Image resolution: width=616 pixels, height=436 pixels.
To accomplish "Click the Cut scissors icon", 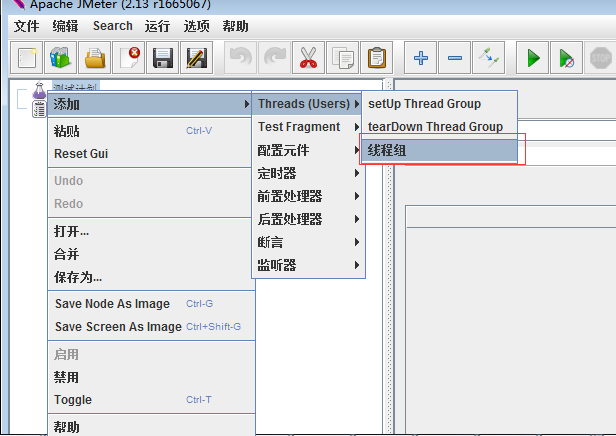I will (x=308, y=58).
